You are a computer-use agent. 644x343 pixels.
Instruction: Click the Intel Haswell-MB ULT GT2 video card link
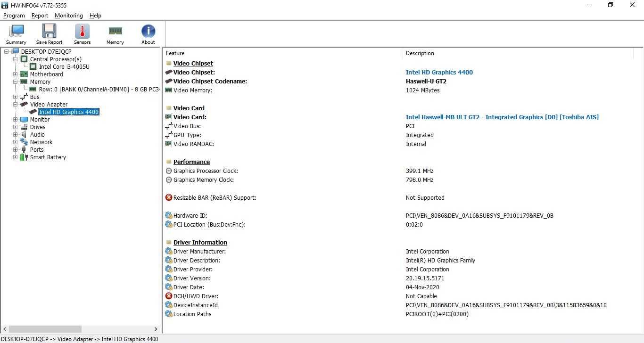pos(502,117)
